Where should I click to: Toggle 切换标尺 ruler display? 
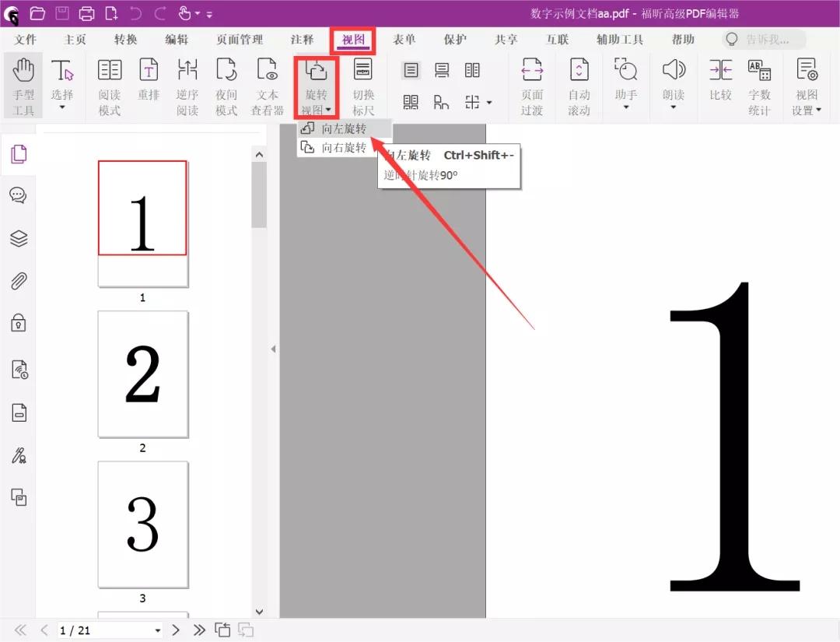(x=363, y=86)
